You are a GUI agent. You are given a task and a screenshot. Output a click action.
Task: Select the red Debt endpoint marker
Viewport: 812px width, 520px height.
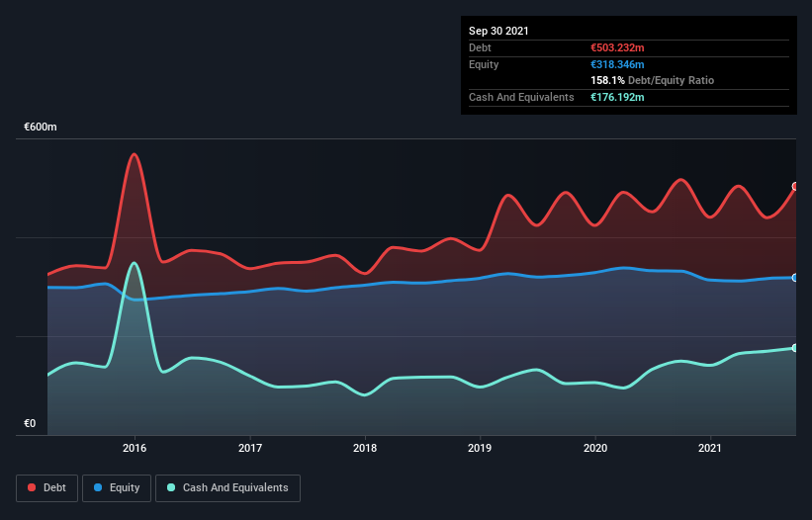795,186
